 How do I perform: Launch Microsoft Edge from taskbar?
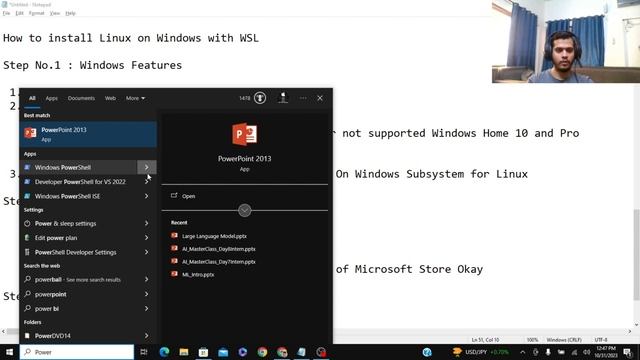coord(164,352)
